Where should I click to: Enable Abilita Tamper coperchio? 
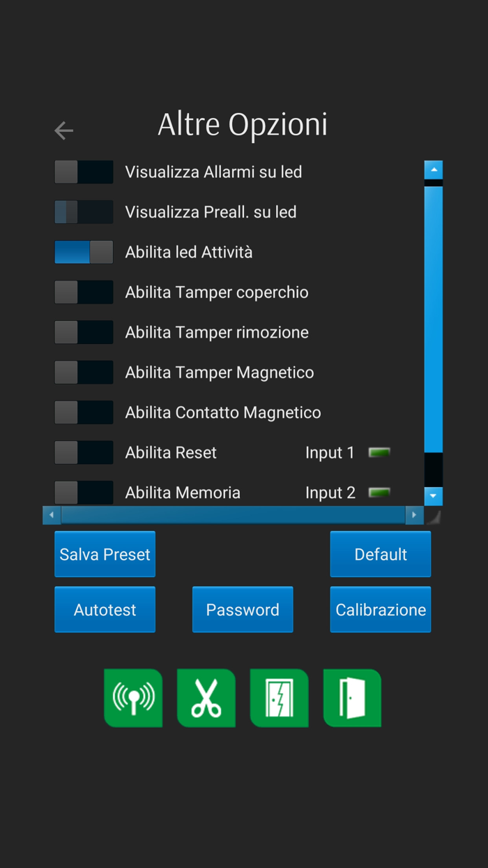84,292
